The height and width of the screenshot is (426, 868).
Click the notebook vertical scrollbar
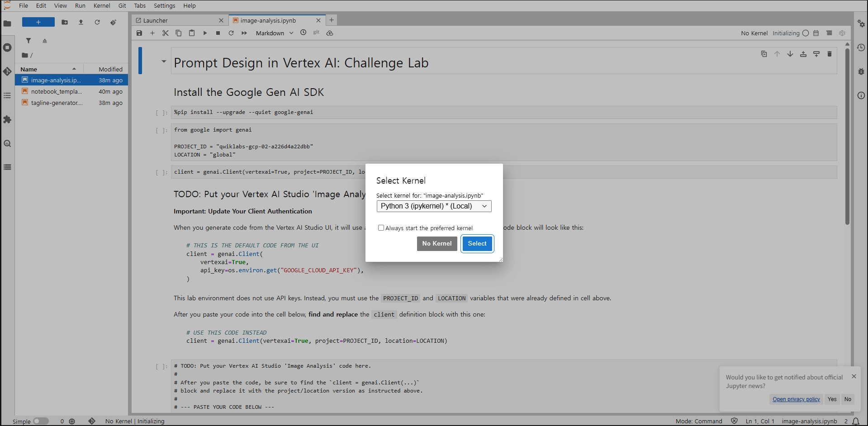[x=847, y=136]
